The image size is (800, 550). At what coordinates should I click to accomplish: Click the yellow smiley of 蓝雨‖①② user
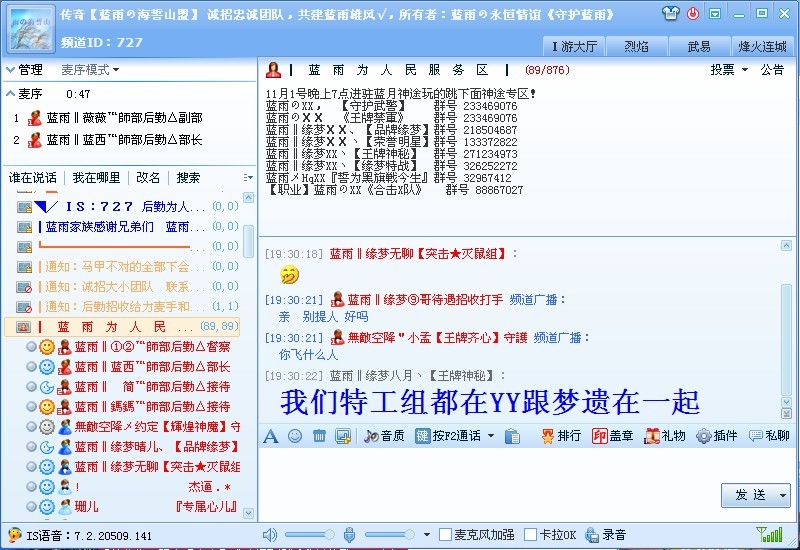point(46,347)
